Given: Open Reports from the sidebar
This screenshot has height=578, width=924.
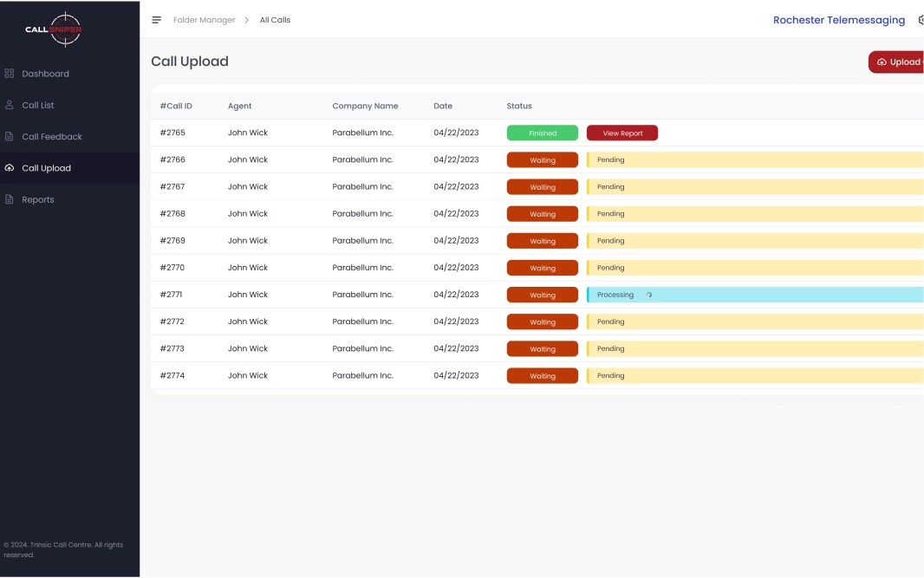Looking at the screenshot, I should click(38, 199).
